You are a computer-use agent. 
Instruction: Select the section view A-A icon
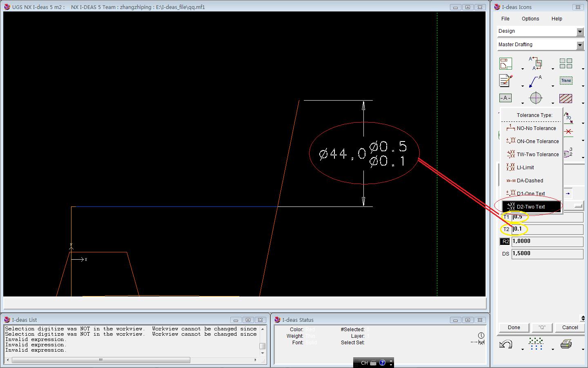point(536,63)
